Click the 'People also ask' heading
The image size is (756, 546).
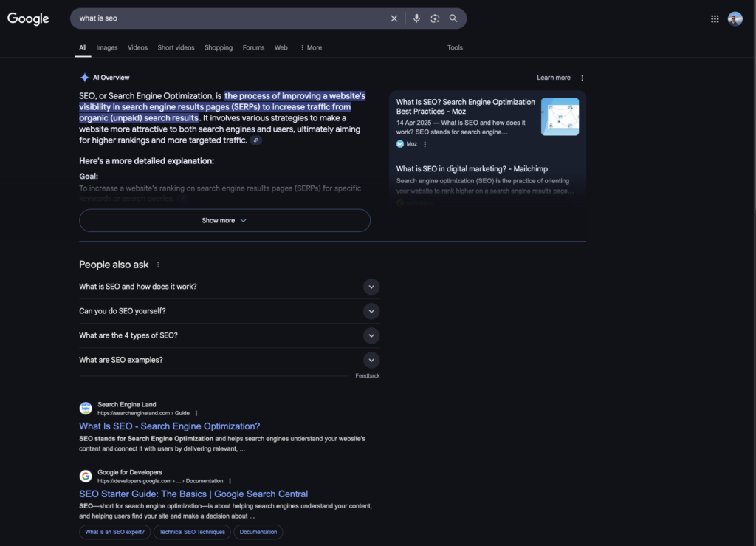coord(114,265)
